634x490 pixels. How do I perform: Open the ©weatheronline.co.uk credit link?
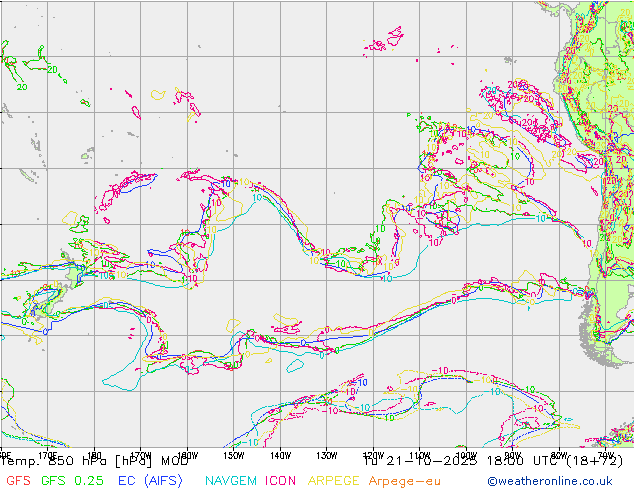(x=550, y=481)
